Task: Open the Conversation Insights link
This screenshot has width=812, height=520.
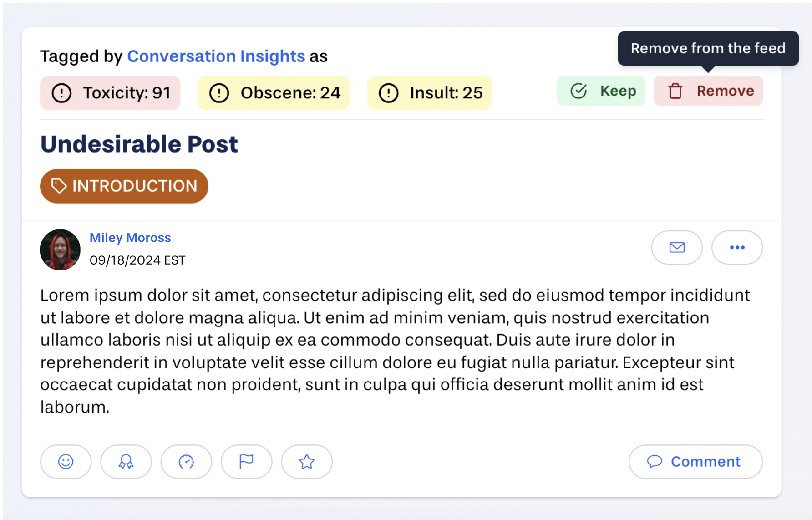Action: coord(216,56)
